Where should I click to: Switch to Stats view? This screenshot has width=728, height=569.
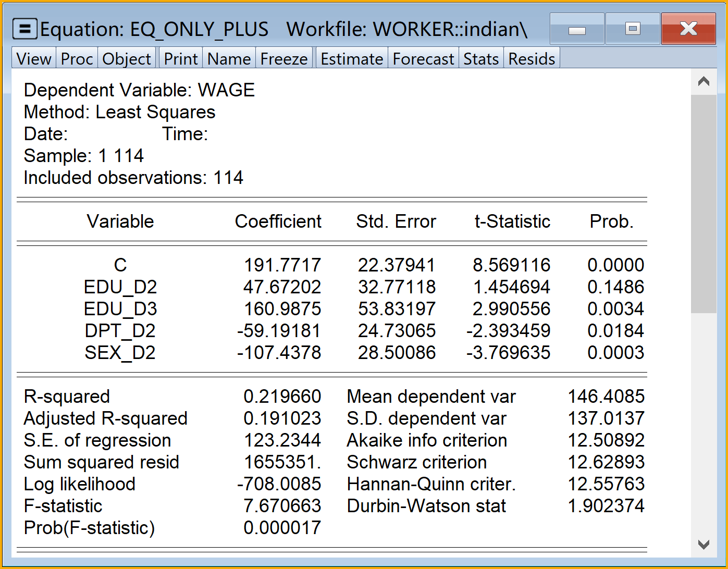[x=481, y=59]
